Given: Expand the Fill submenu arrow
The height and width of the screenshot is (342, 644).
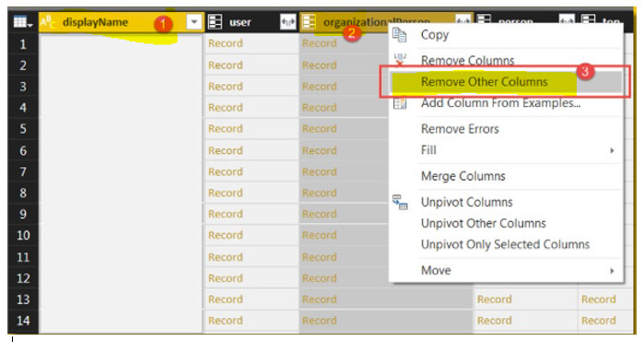Looking at the screenshot, I should point(612,150).
